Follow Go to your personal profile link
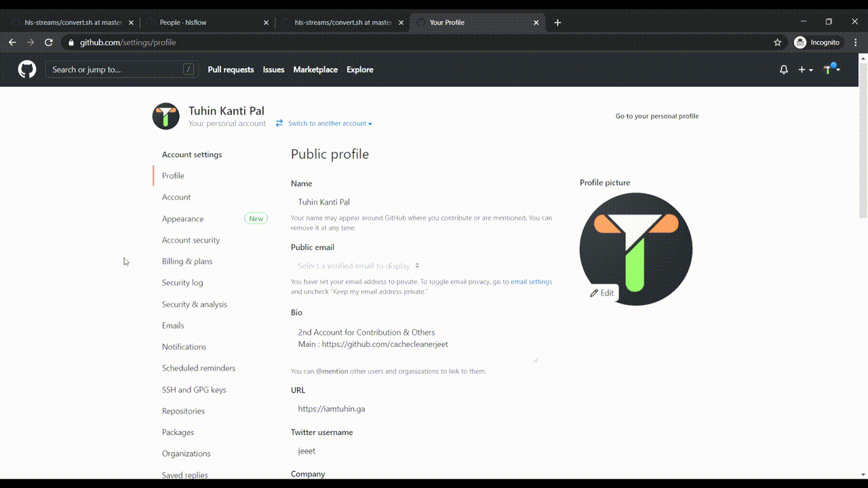 [x=657, y=116]
